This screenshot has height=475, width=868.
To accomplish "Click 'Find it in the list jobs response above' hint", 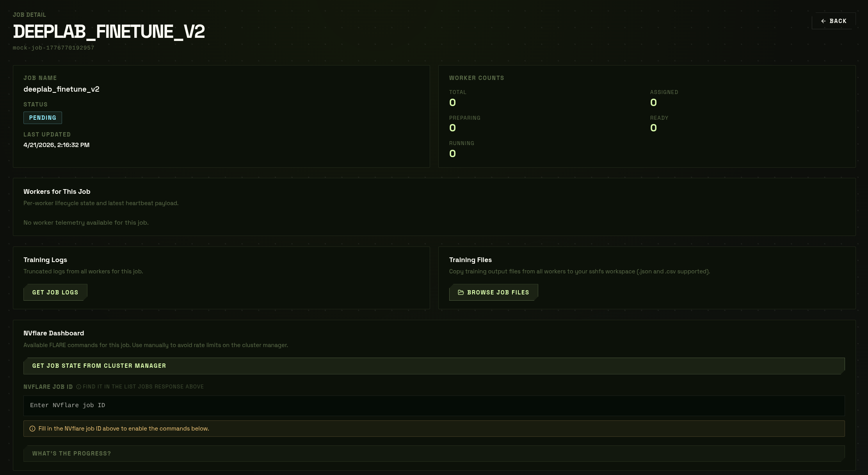I will pos(143,387).
